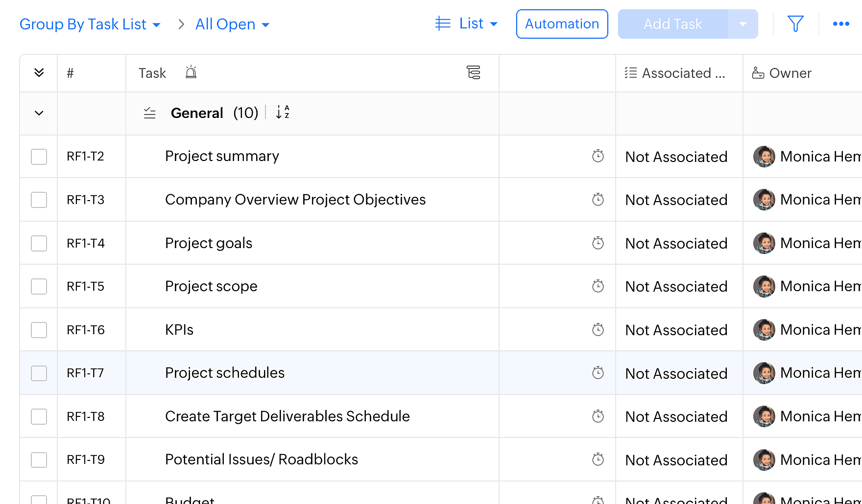Open Group By Task List dropdown
This screenshot has height=504, width=862.
(90, 24)
